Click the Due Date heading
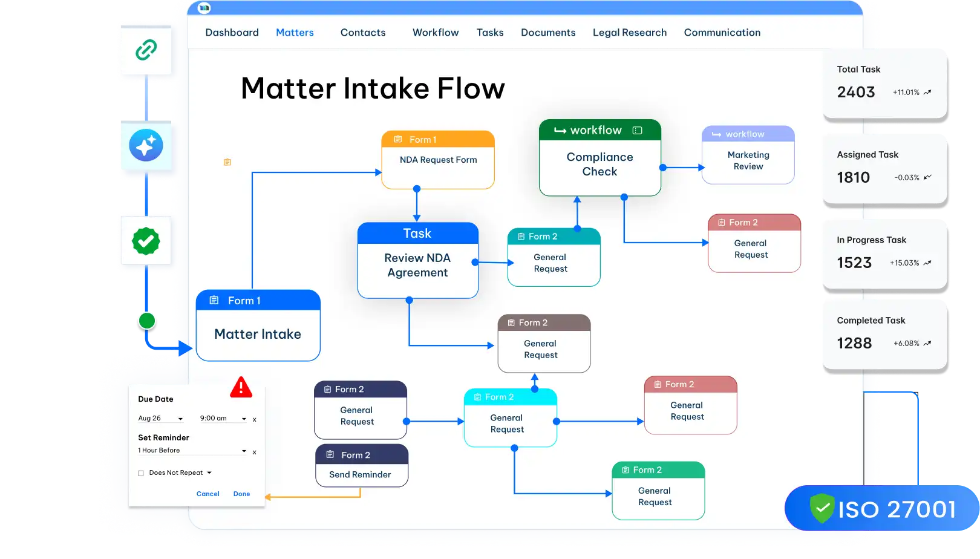Viewport: 980px width, 559px height. (x=155, y=399)
